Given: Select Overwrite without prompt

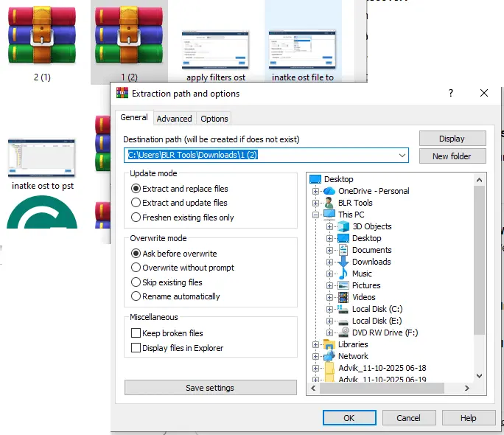Looking at the screenshot, I should (183, 268).
